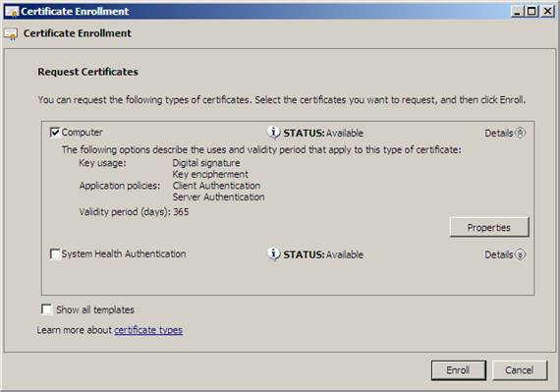Maximize the Certificate Enrollment window

[x=532, y=12]
